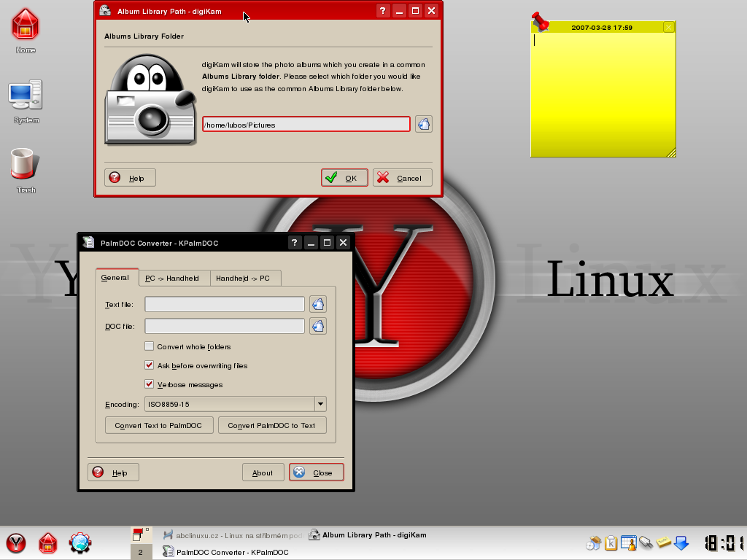Browse for the DOC file
747x560 pixels.
point(318,326)
